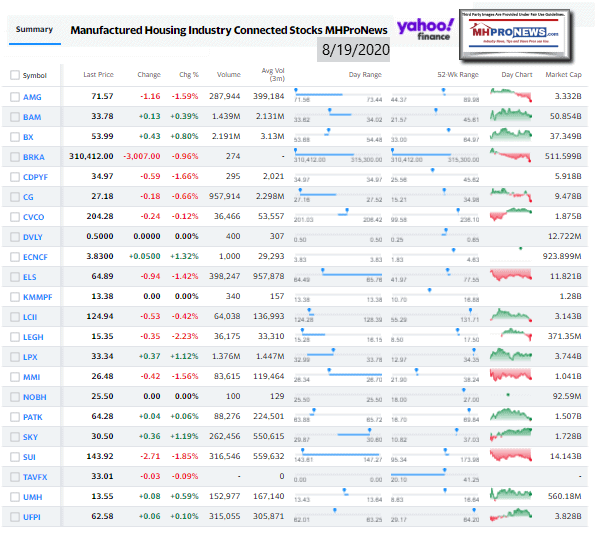Sort by the Chg % column header
Image resolution: width=597 pixels, height=533 pixels.
coord(189,75)
